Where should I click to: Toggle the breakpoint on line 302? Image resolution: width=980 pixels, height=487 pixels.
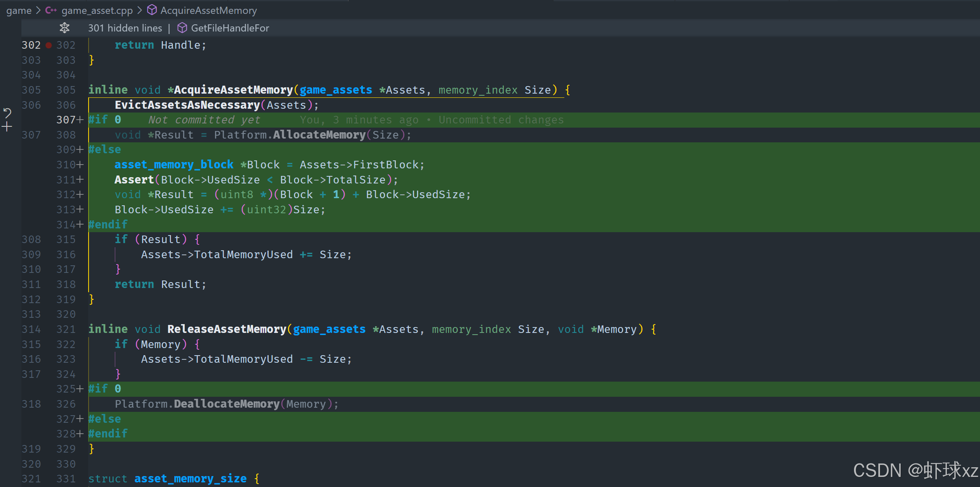[49, 45]
